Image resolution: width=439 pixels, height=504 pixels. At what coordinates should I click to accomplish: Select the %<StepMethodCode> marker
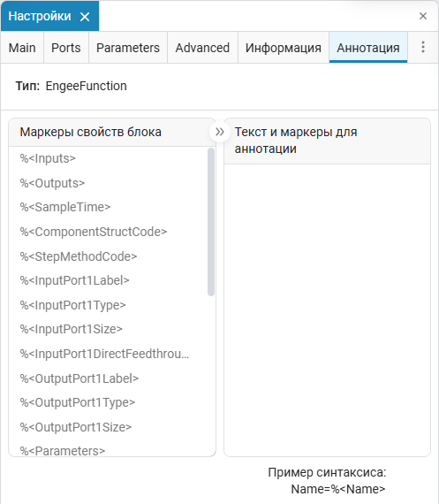pyautogui.click(x=79, y=256)
